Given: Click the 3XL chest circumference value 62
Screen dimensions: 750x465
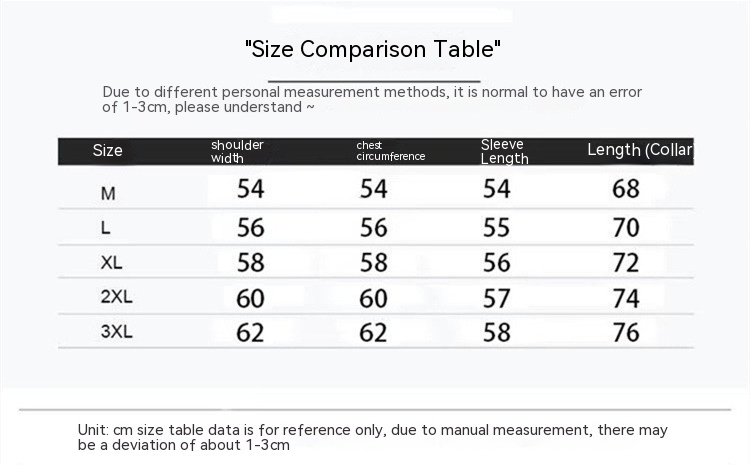Looking at the screenshot, I should pos(373,333).
